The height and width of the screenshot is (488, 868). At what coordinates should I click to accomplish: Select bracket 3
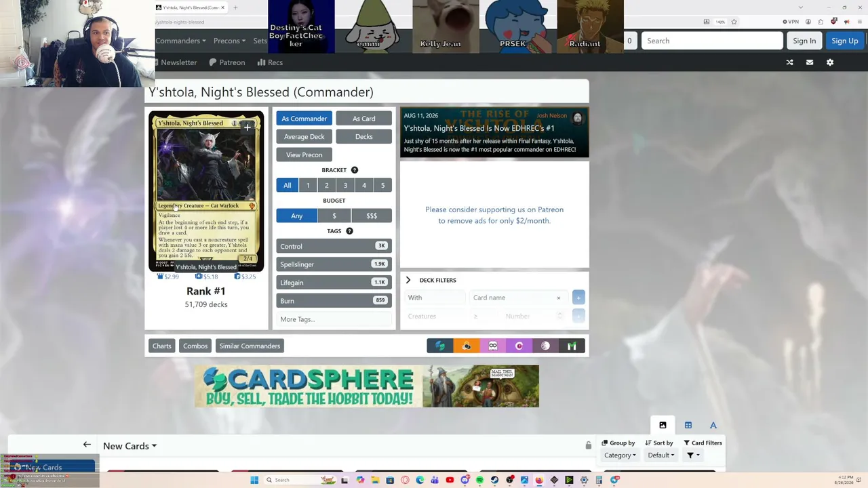coord(345,185)
